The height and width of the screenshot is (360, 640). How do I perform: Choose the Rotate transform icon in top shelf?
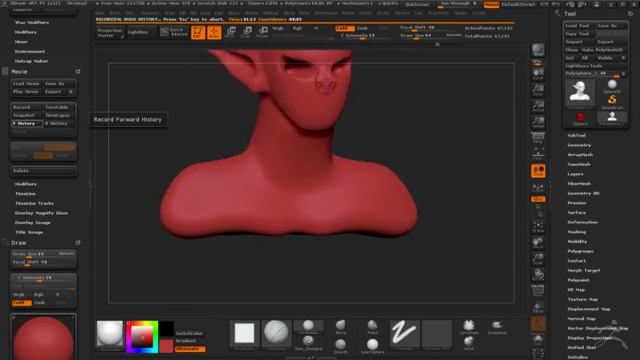click(262, 32)
